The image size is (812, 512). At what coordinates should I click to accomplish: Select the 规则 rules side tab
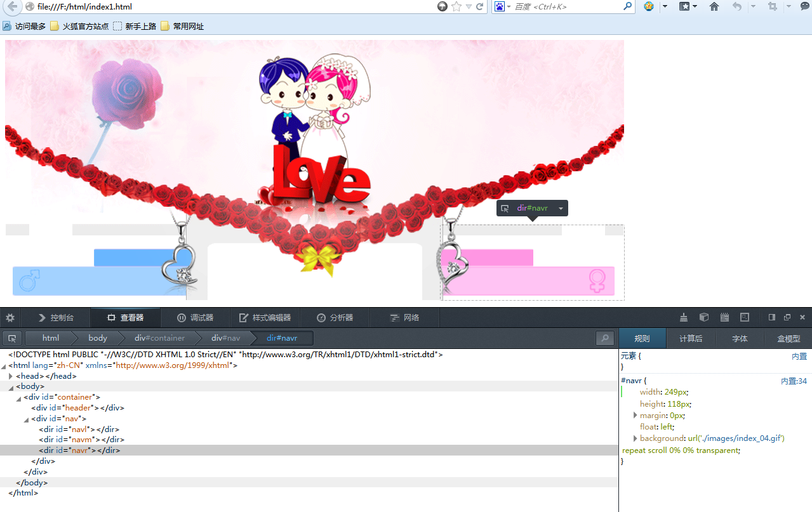642,338
